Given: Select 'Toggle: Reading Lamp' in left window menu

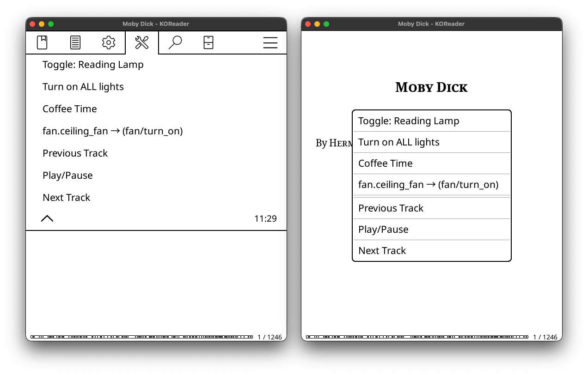Looking at the screenshot, I should coord(156,65).
